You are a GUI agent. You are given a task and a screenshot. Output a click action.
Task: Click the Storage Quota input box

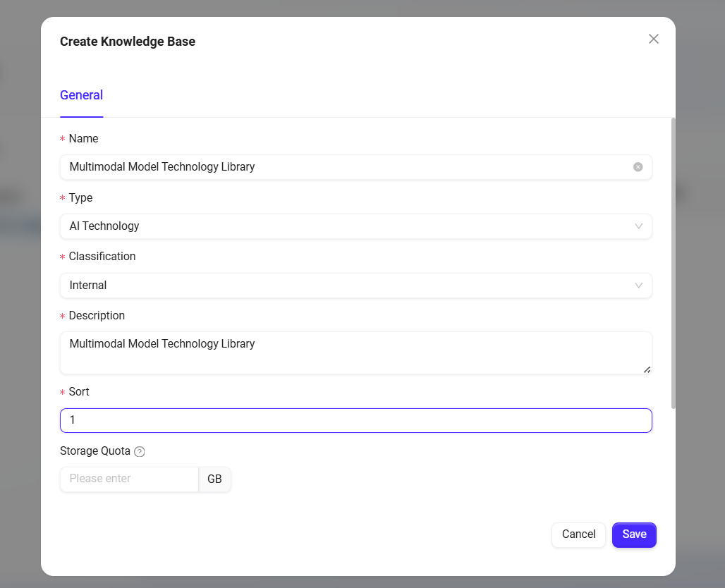tap(129, 479)
